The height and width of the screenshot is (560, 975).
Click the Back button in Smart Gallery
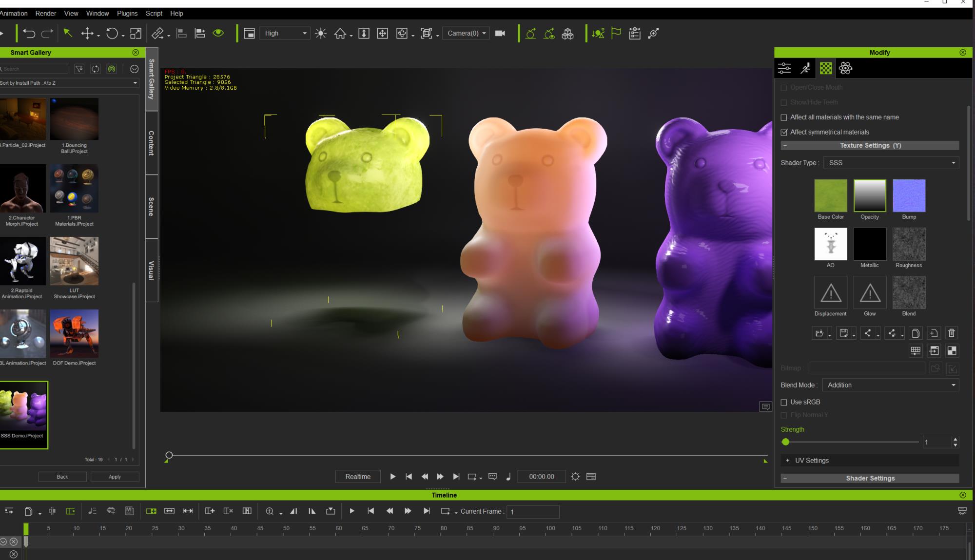click(62, 477)
